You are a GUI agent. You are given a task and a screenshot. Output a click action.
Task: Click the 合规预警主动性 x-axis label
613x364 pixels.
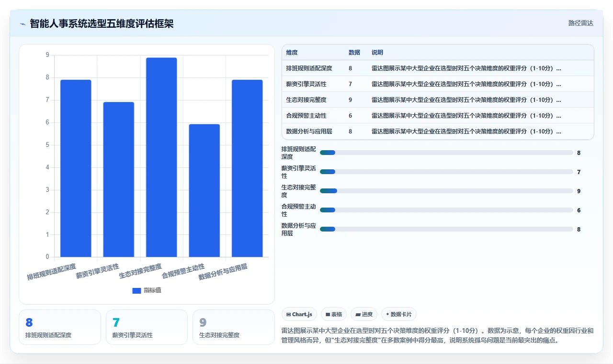[183, 271]
